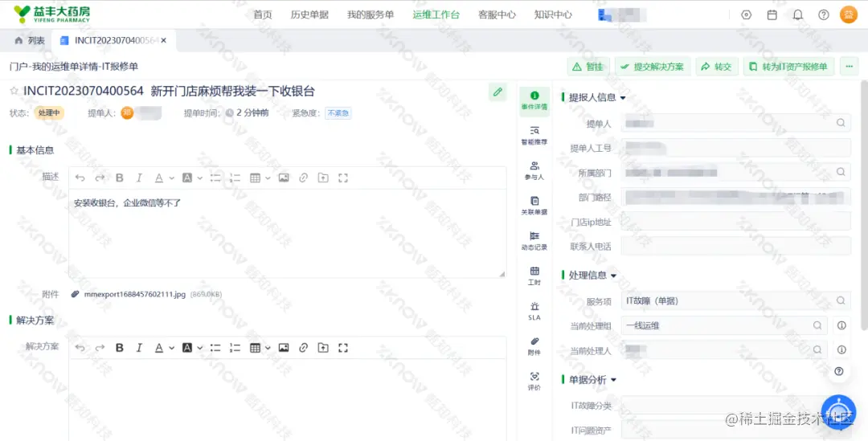Enter fullscreen in the 描述 editor
Screen dimensions: 868x441
pos(342,178)
